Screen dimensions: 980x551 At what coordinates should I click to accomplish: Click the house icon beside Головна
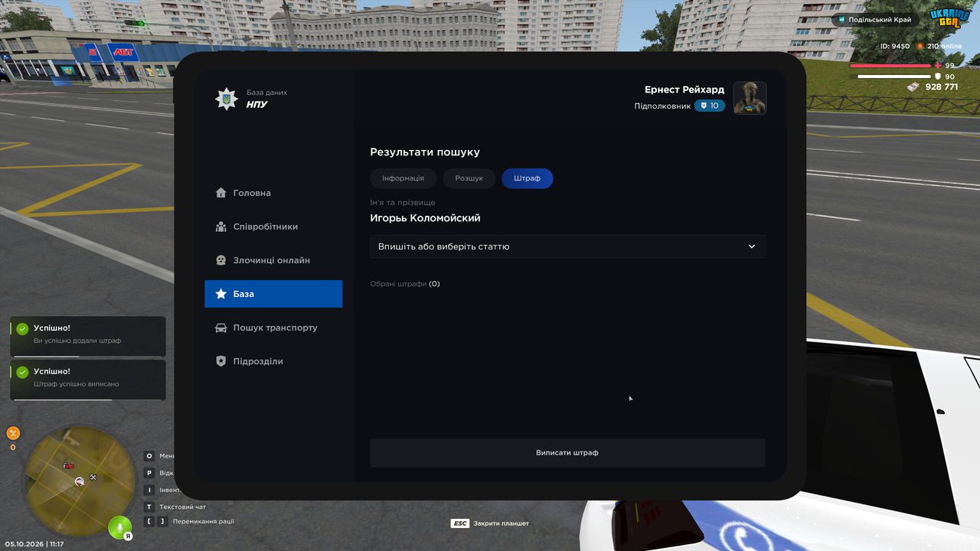point(221,193)
